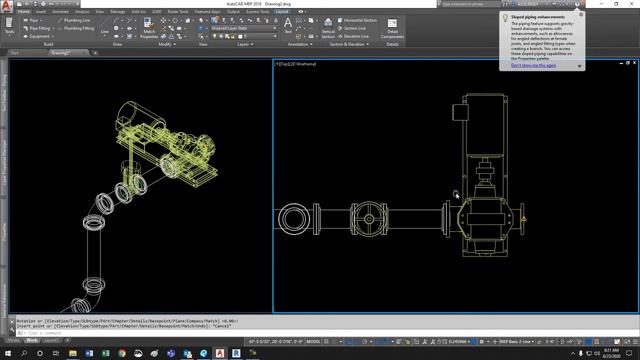Open Chrome from the Windows taskbar
This screenshot has height=360, width=640.
(x=122, y=353)
